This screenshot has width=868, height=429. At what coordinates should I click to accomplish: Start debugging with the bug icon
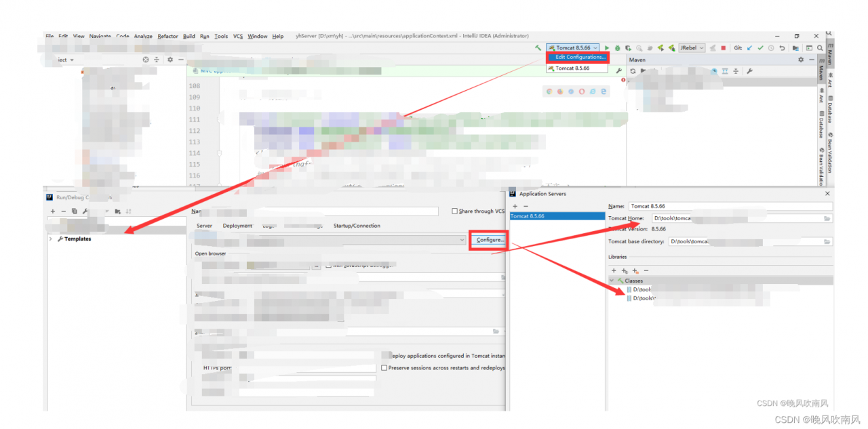tap(617, 48)
